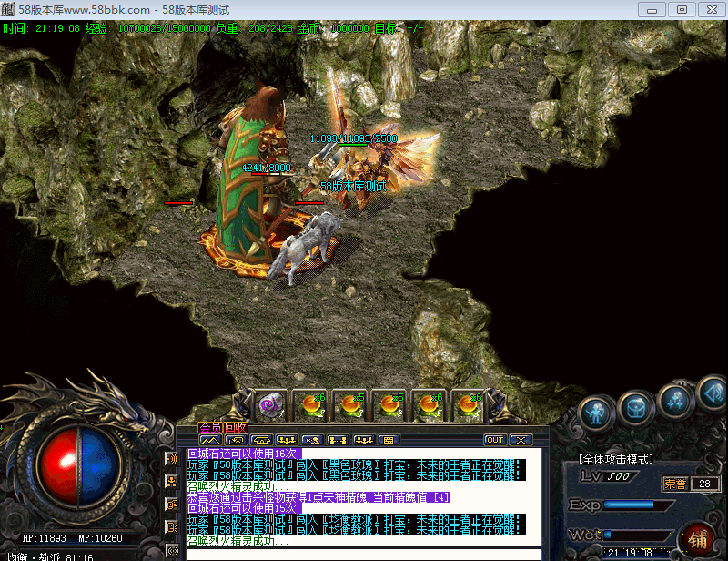The width and height of the screenshot is (728, 561).
Task: Close the 58版本库 game window
Action: tap(712, 10)
